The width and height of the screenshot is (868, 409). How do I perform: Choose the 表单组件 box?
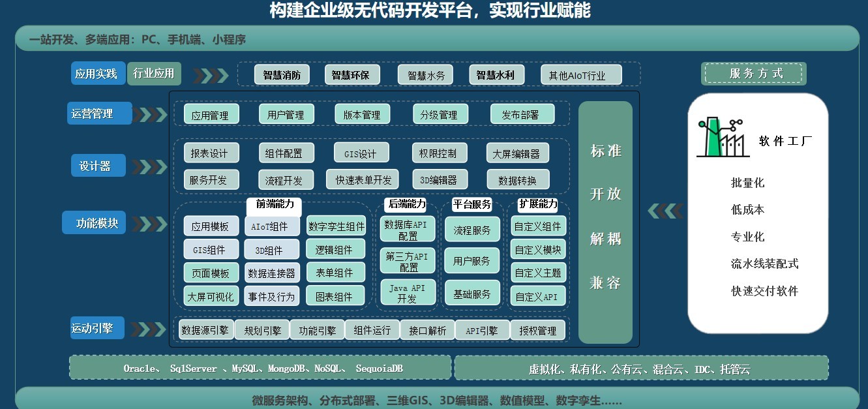[336, 273]
